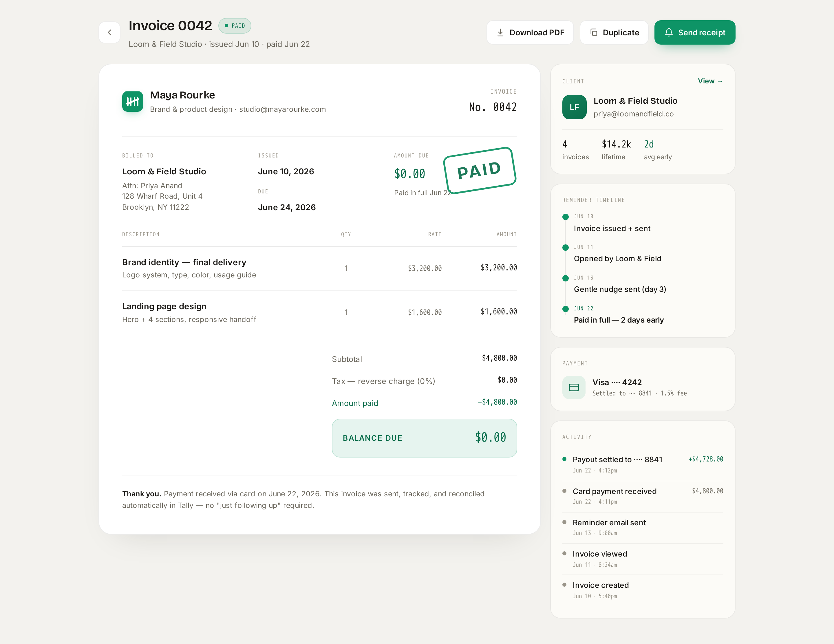Screen dimensions: 834x644
Task: Click 'Invoice issued + sent' timeline entry
Action: 612,228
